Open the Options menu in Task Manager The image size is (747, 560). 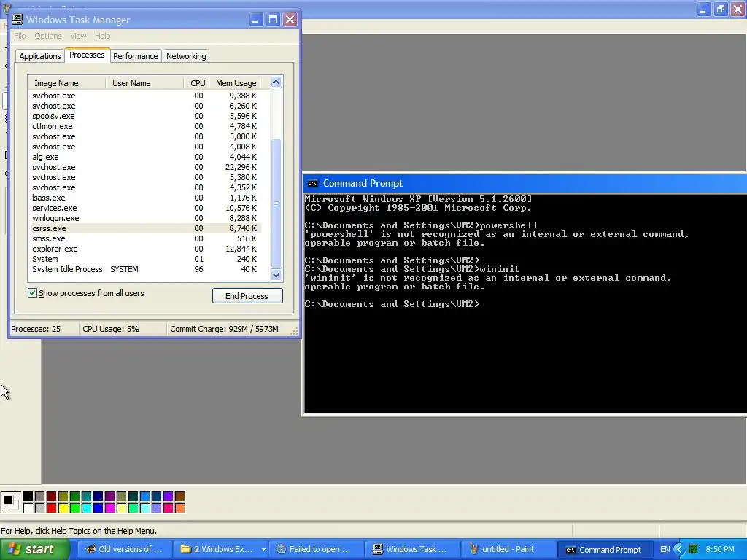pos(47,36)
